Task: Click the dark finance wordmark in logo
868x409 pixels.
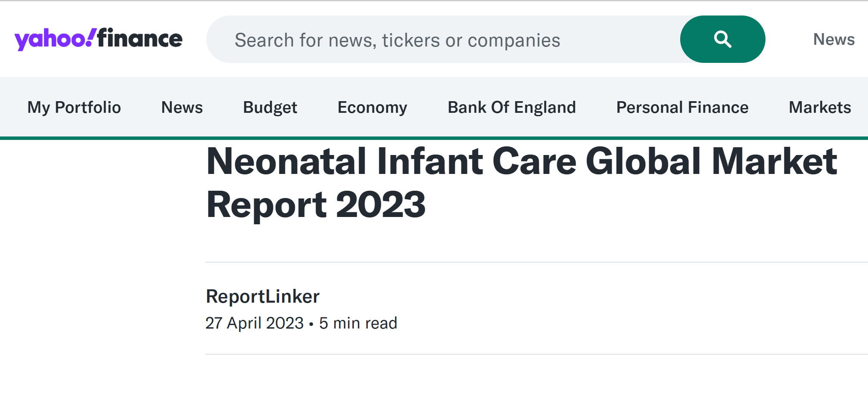Action: coord(140,39)
